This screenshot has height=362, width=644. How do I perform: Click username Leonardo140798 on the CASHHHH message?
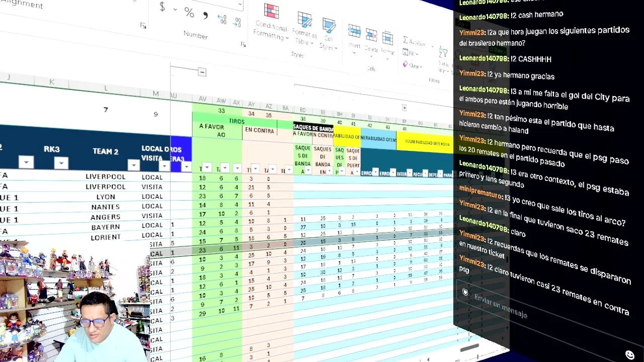[484, 58]
